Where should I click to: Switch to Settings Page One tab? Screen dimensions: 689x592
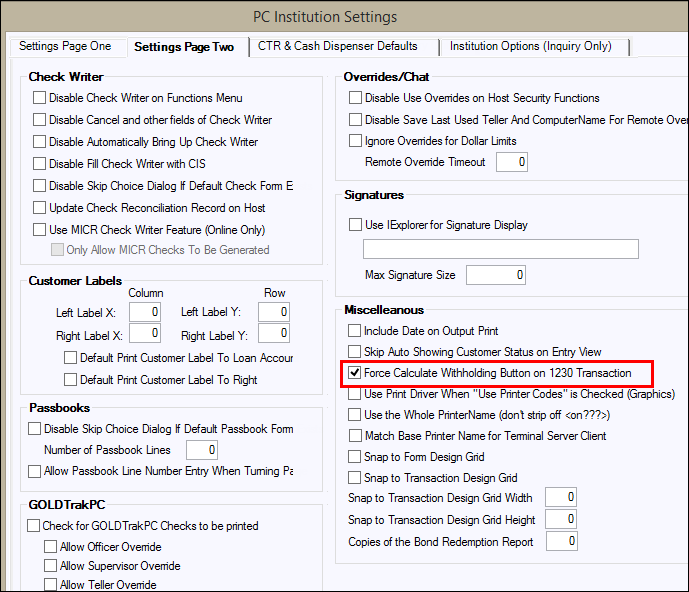(65, 46)
